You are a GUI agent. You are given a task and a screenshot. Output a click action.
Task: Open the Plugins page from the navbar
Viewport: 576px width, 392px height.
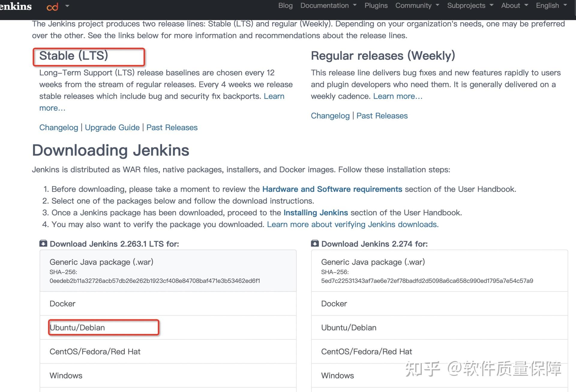click(376, 6)
